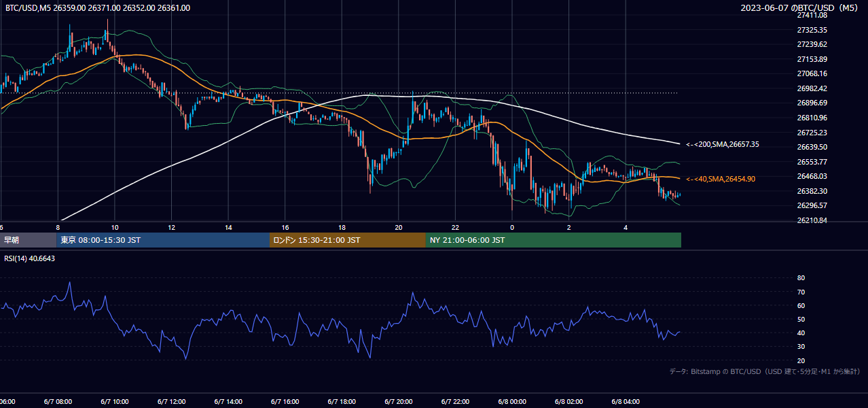Click hour tick 4 under price chart

(625, 227)
